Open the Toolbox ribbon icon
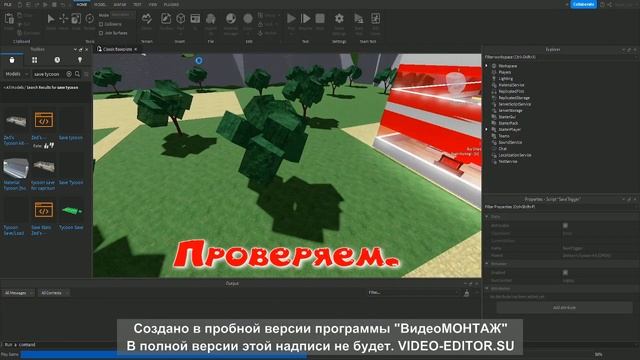 [x=166, y=19]
